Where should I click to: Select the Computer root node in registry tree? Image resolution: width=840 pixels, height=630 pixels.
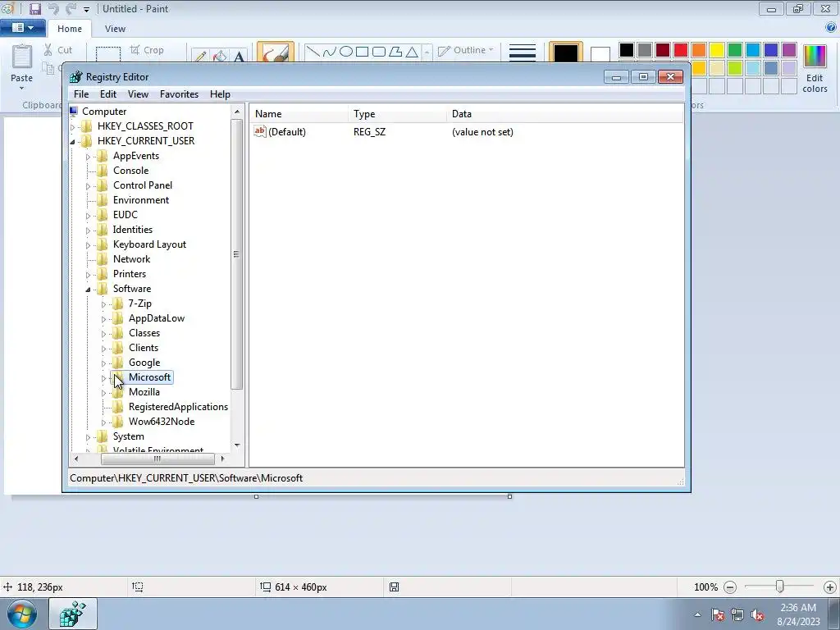point(104,112)
